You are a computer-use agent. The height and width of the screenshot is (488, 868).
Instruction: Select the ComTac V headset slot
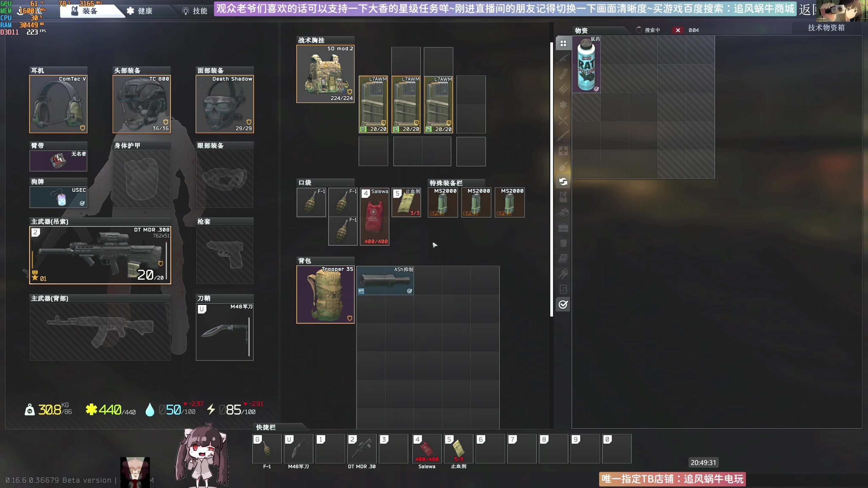point(58,104)
